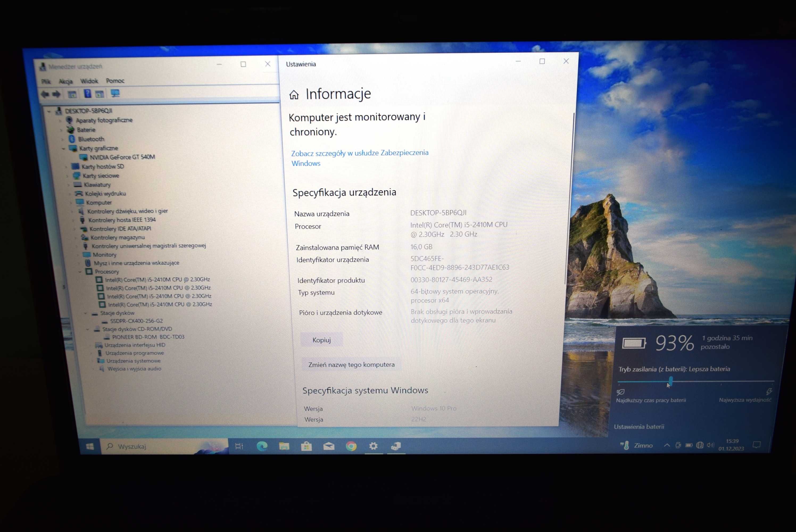Open Task View on the taskbar
796x532 pixels.
point(239,447)
